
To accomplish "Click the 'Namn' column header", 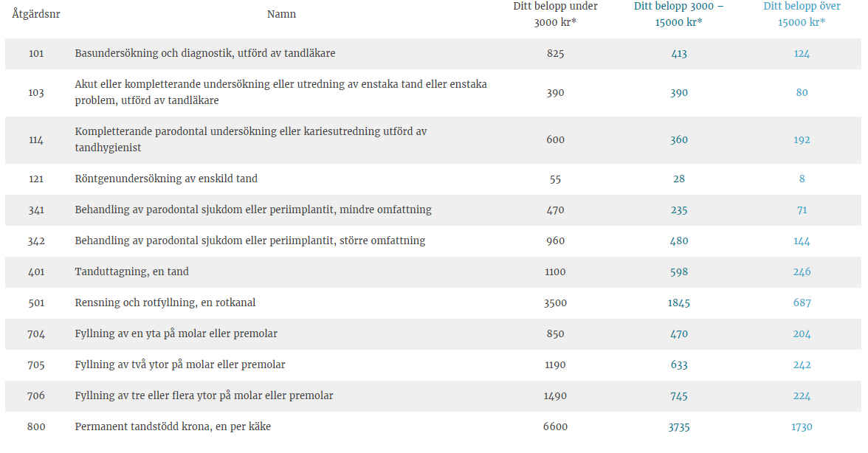I will pyautogui.click(x=281, y=14).
